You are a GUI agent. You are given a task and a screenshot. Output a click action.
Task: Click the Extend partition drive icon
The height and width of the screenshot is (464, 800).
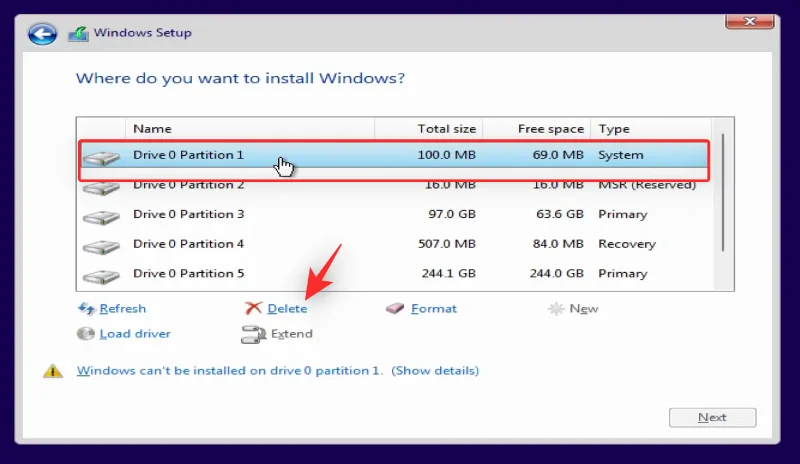click(253, 334)
